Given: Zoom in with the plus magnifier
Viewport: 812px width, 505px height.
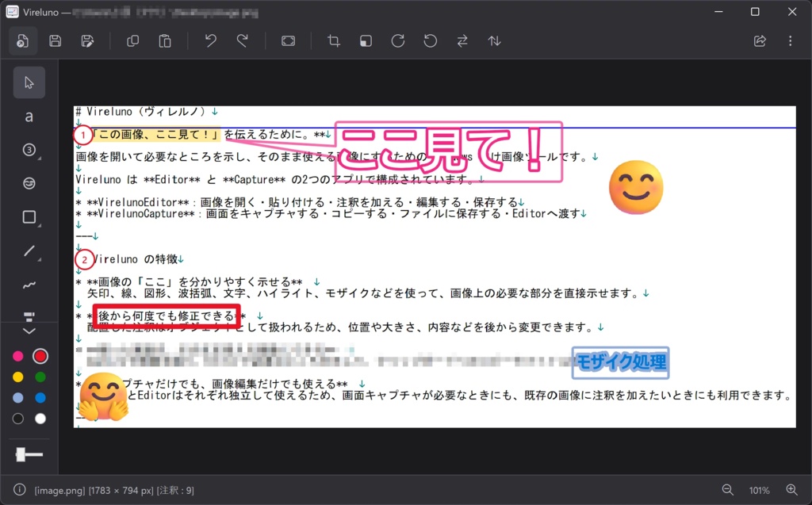Looking at the screenshot, I should [x=792, y=490].
